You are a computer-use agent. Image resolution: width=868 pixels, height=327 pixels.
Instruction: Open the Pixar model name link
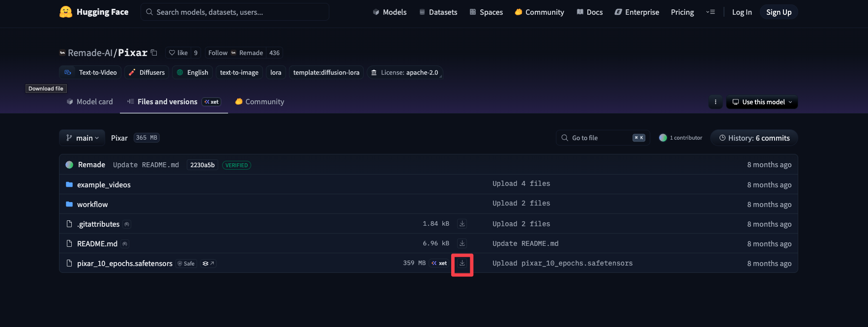133,53
